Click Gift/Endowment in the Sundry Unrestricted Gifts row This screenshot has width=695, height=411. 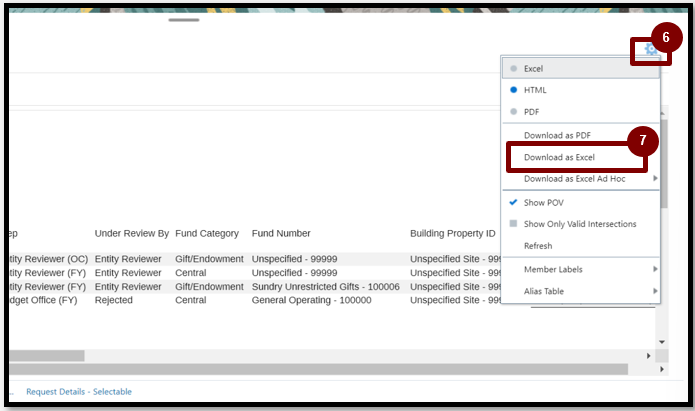coord(209,286)
